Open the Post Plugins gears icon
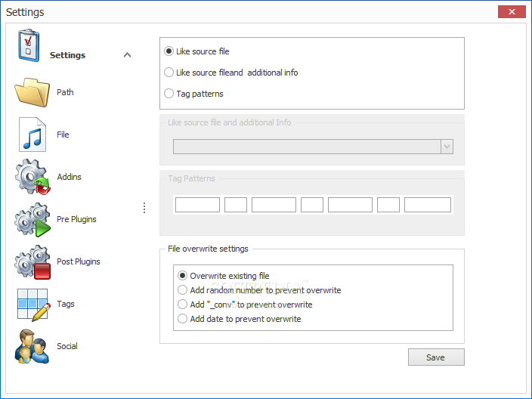This screenshot has height=399, width=532. point(32,262)
